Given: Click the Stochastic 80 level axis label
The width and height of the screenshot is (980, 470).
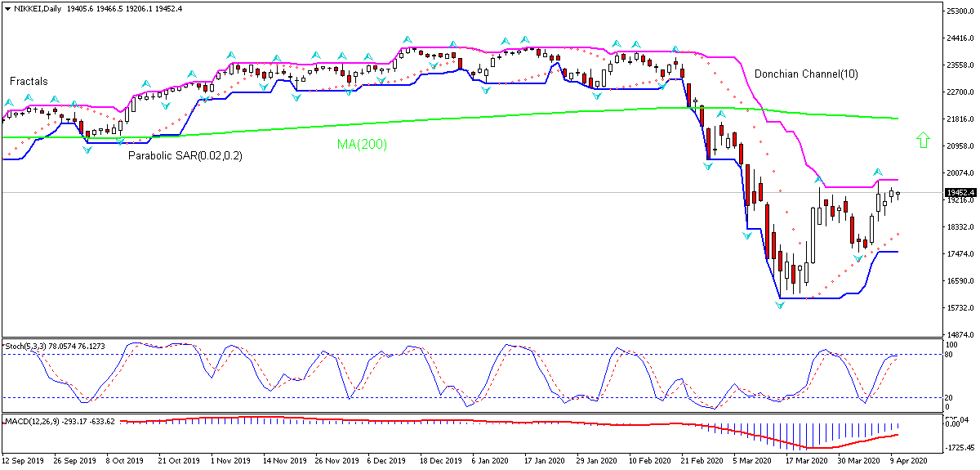Looking at the screenshot, I should click(x=952, y=355).
